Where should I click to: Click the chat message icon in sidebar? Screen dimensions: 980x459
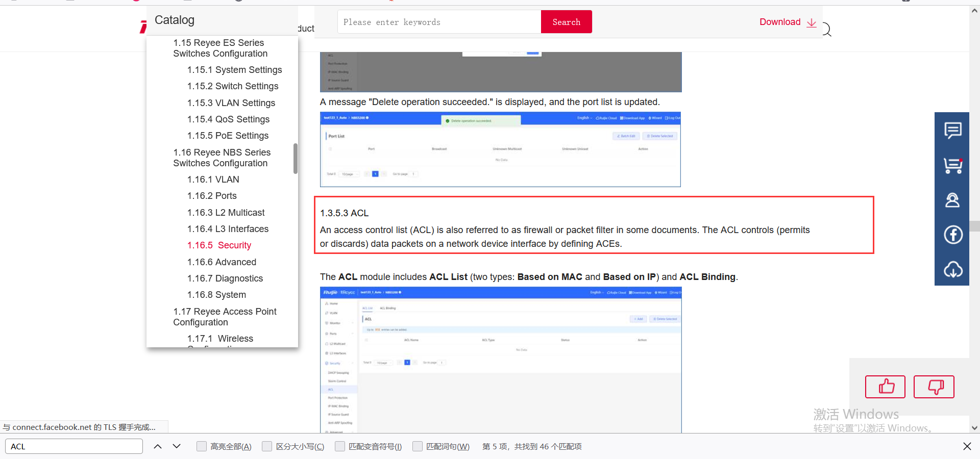point(952,131)
